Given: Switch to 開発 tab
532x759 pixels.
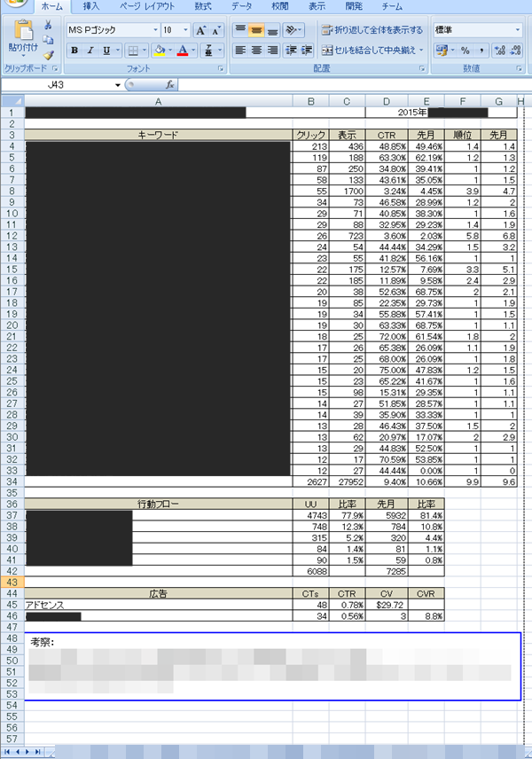Looking at the screenshot, I should [354, 6].
